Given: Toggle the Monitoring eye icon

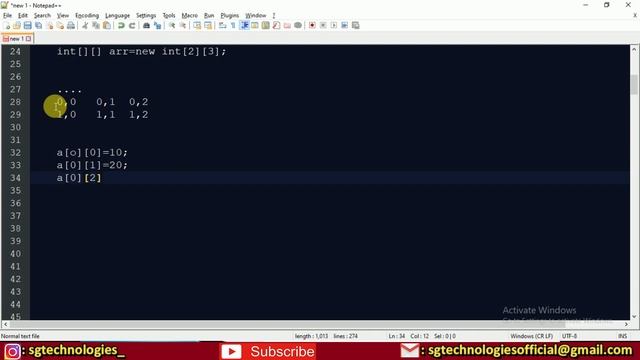Looking at the screenshot, I should tap(298, 25).
